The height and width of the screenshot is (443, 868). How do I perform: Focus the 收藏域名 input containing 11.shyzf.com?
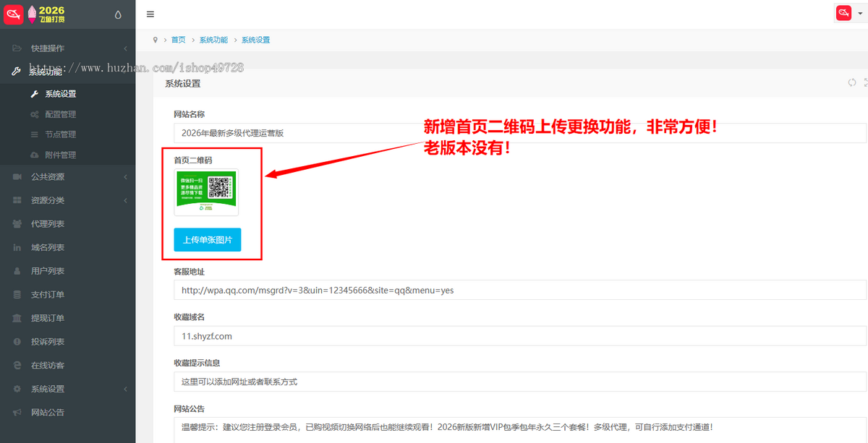coord(519,336)
